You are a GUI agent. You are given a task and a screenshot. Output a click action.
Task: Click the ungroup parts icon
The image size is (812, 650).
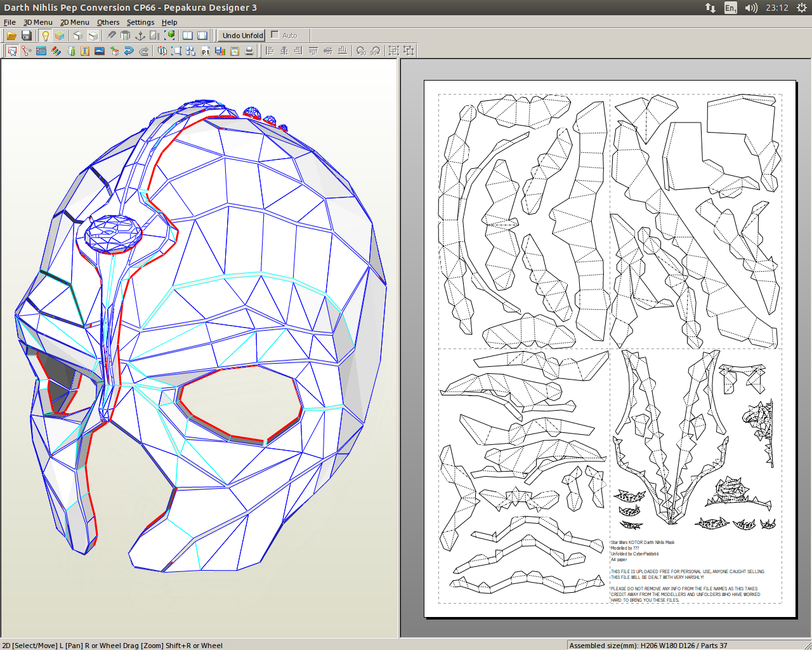click(x=409, y=51)
